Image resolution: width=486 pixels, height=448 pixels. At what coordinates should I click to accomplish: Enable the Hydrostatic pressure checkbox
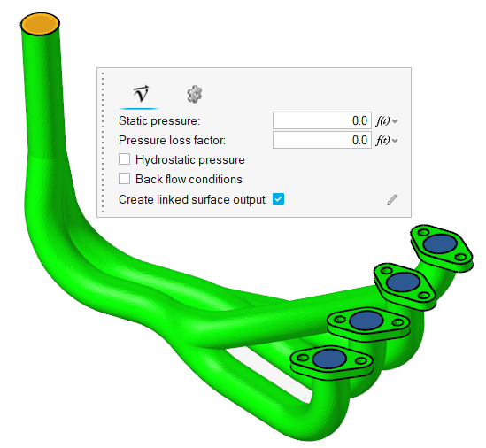[x=124, y=159]
